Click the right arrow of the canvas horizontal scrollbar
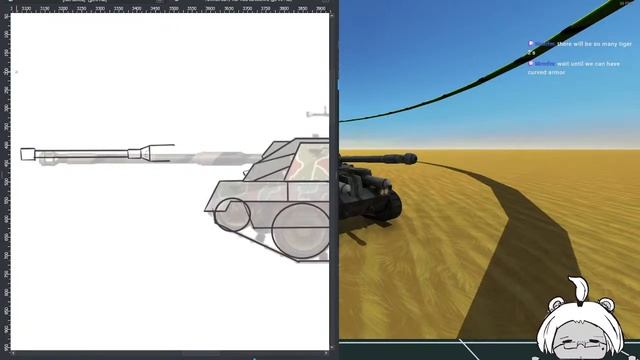This screenshot has height=360, width=640. (x=326, y=353)
